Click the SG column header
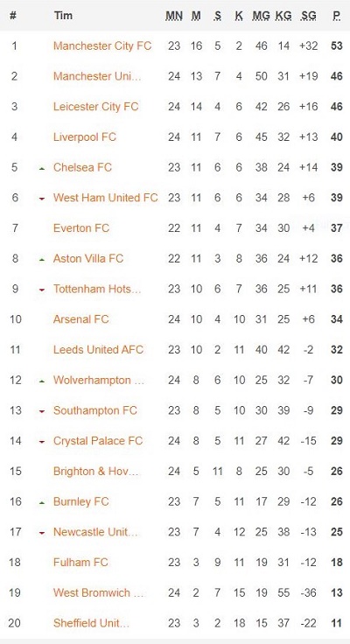350x644 pixels. click(x=309, y=16)
